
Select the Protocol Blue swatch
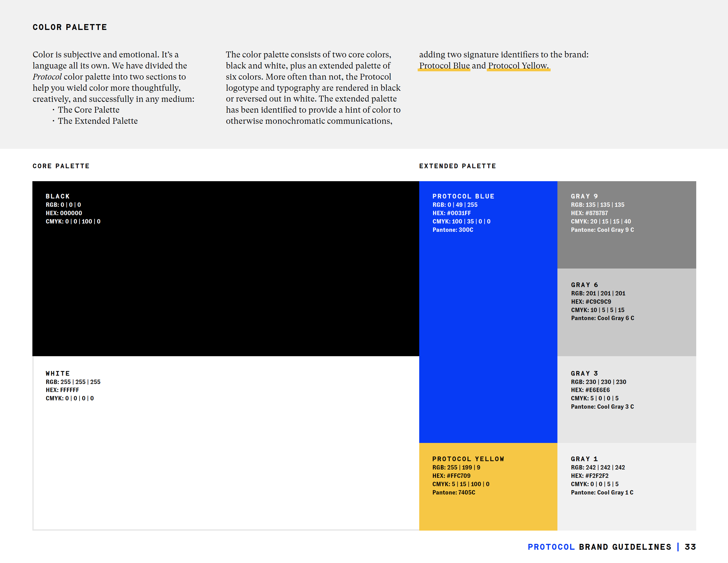coord(488,312)
